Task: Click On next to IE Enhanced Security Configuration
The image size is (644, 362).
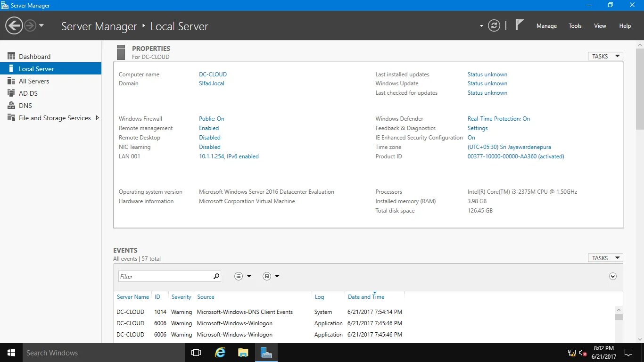Action: coord(471,137)
